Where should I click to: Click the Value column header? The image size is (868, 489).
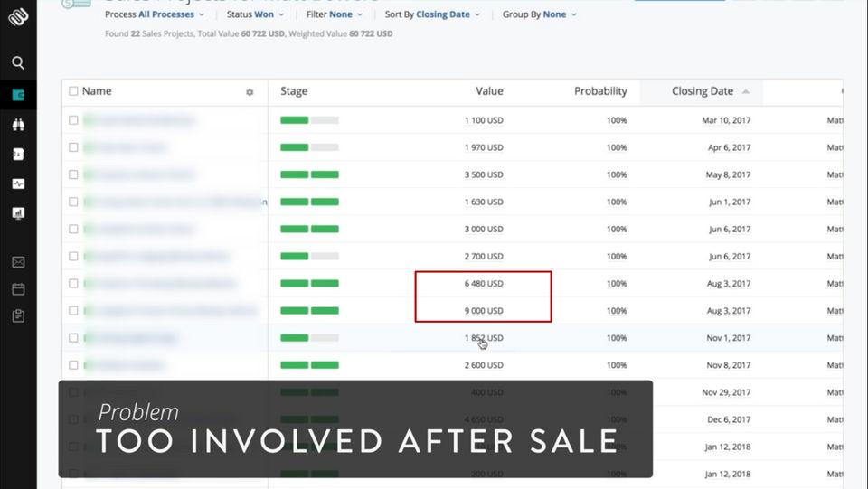489,91
